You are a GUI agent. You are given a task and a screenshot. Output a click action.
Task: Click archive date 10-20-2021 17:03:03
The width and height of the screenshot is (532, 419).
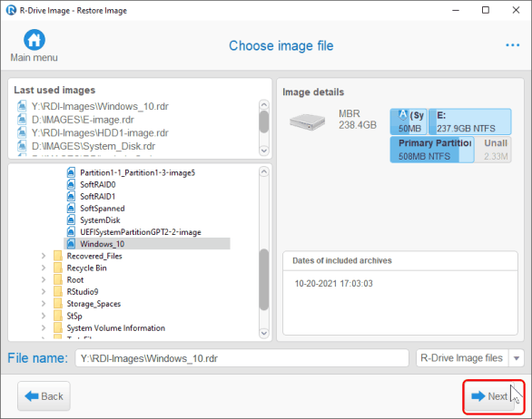[x=333, y=283]
